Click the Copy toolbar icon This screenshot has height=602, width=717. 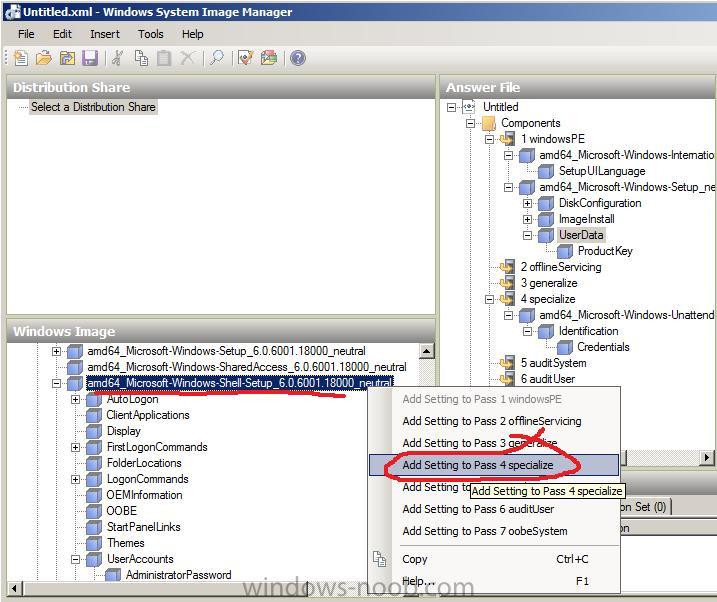pyautogui.click(x=141, y=58)
